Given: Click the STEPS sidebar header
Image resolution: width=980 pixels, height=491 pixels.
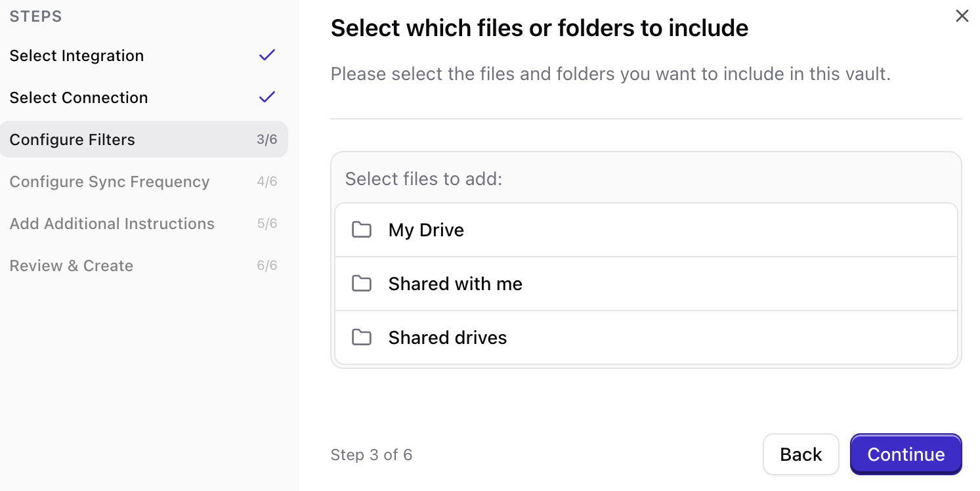Looking at the screenshot, I should tap(35, 16).
